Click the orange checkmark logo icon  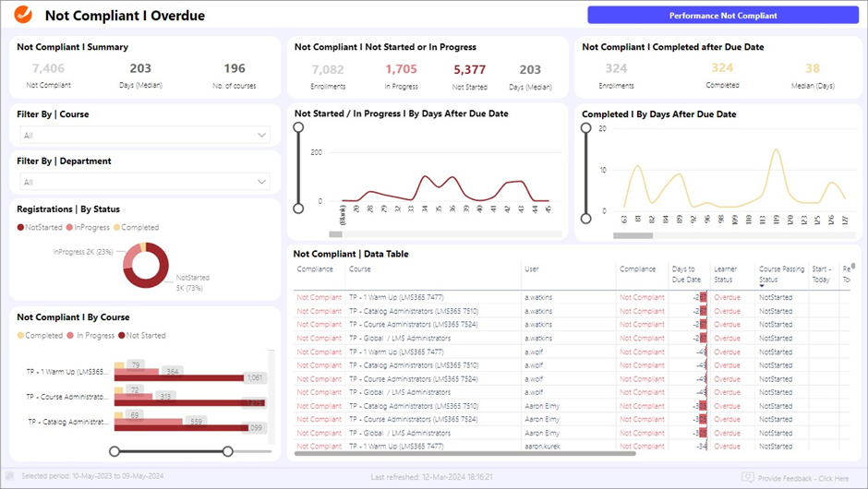point(23,15)
